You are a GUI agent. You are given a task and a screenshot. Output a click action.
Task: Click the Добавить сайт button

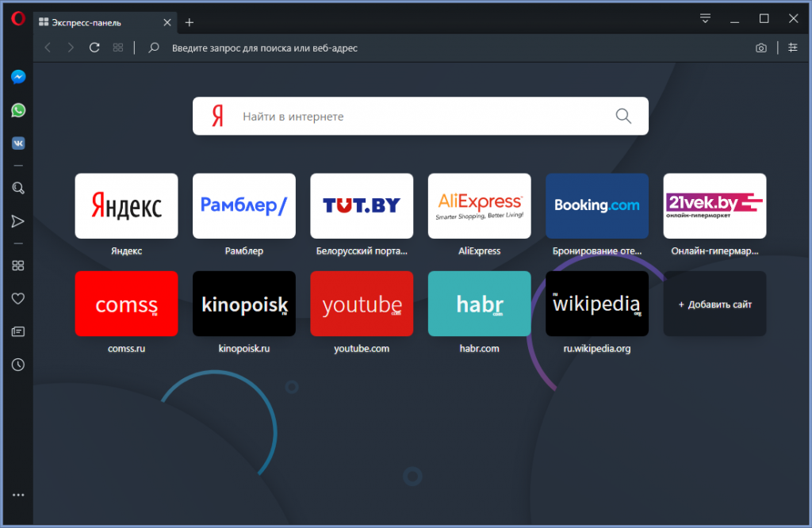point(714,304)
